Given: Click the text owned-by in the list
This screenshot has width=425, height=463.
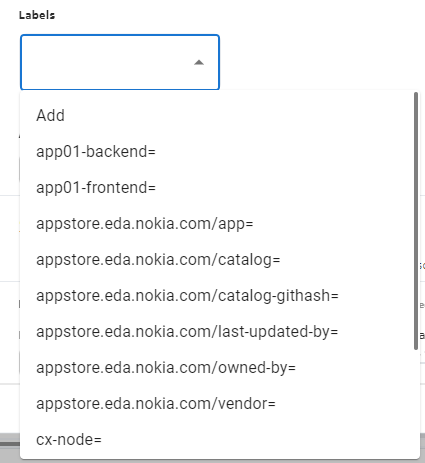Looking at the screenshot, I should pyautogui.click(x=252, y=368).
